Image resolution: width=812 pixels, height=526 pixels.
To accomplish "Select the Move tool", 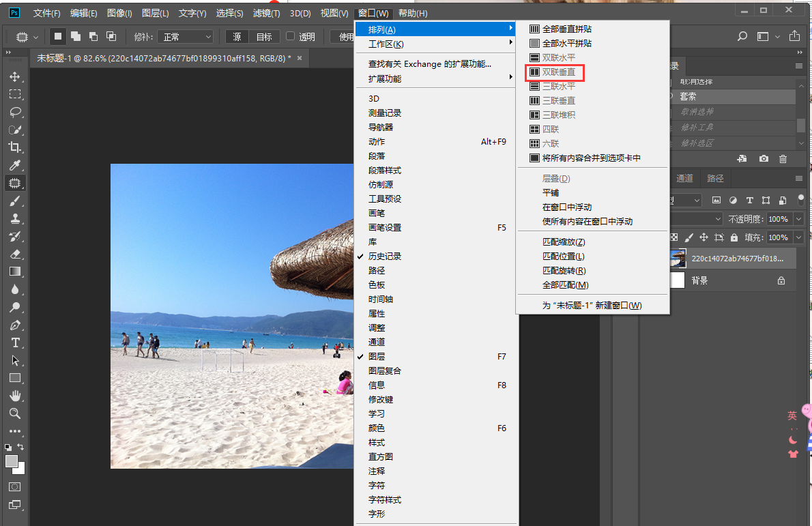I will point(15,76).
